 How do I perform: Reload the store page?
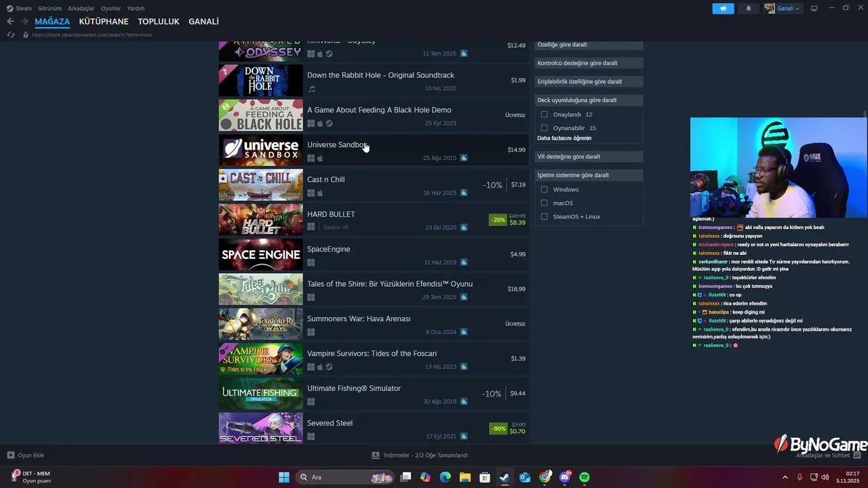[10, 35]
